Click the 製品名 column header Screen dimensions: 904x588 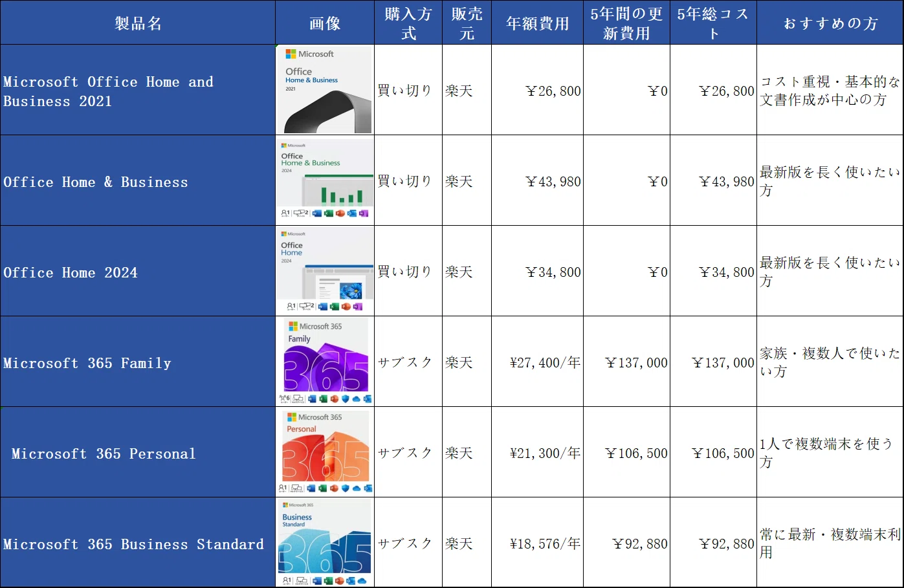pyautogui.click(x=138, y=23)
